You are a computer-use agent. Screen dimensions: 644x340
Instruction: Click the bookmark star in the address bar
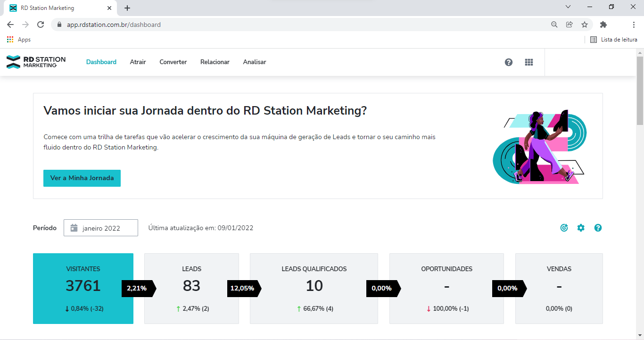click(585, 24)
